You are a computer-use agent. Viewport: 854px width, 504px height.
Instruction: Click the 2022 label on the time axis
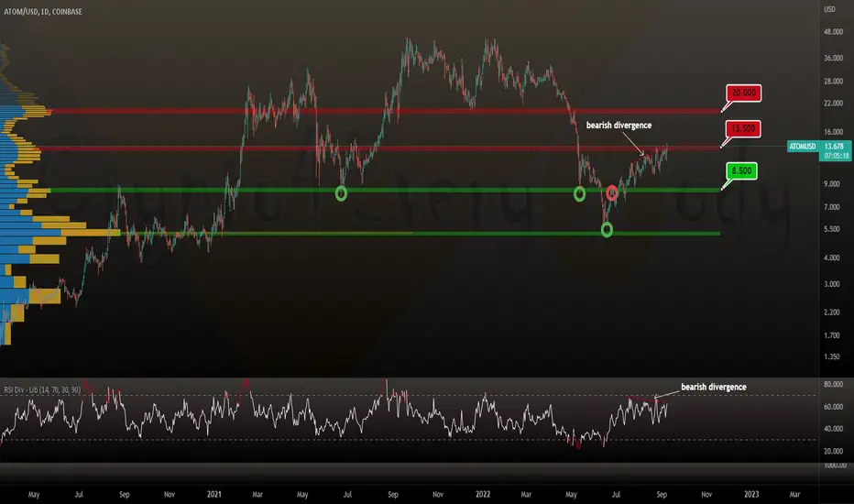tap(483, 494)
